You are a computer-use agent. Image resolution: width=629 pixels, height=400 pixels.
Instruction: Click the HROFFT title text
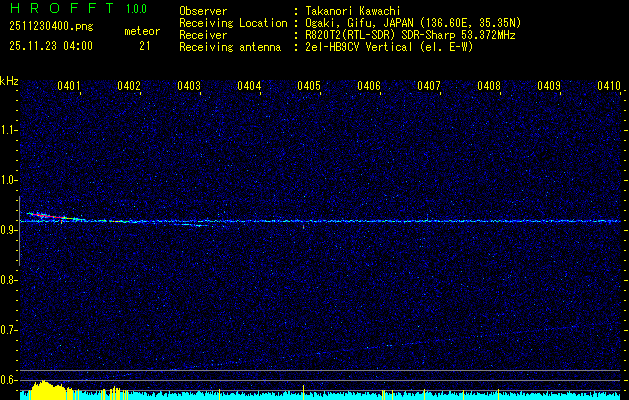click(x=57, y=8)
